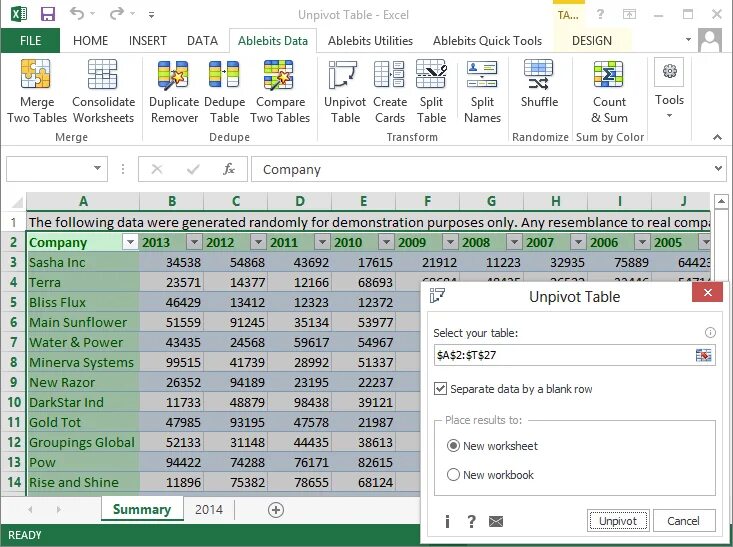
Task: Expand the formula bar
Action: 718,168
